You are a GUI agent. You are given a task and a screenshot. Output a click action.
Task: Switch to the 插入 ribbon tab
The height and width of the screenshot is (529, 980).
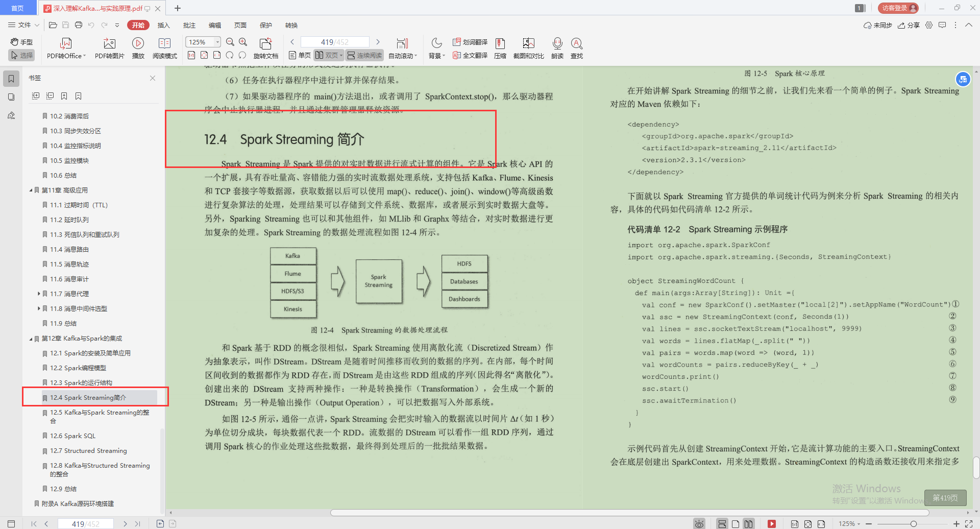163,25
